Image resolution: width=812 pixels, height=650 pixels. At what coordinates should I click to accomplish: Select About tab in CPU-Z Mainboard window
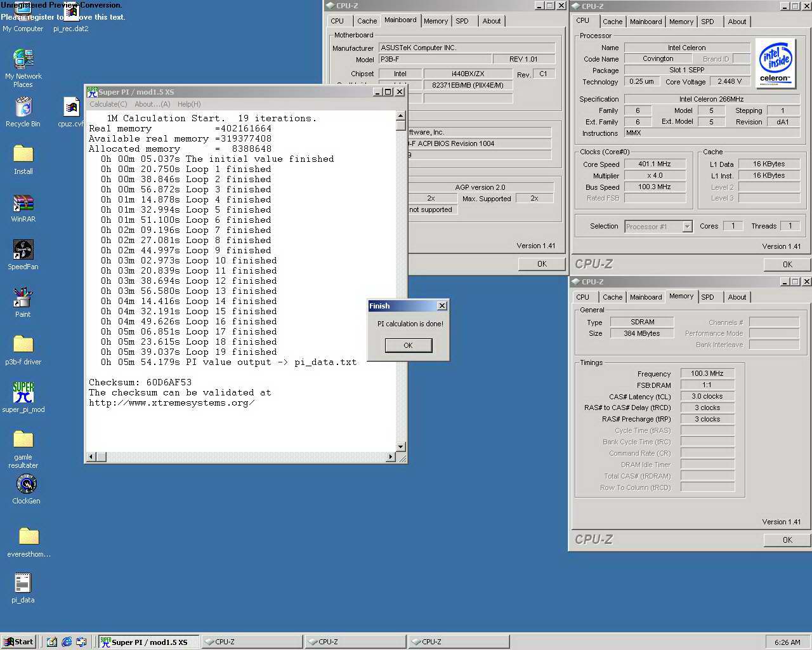coord(492,21)
